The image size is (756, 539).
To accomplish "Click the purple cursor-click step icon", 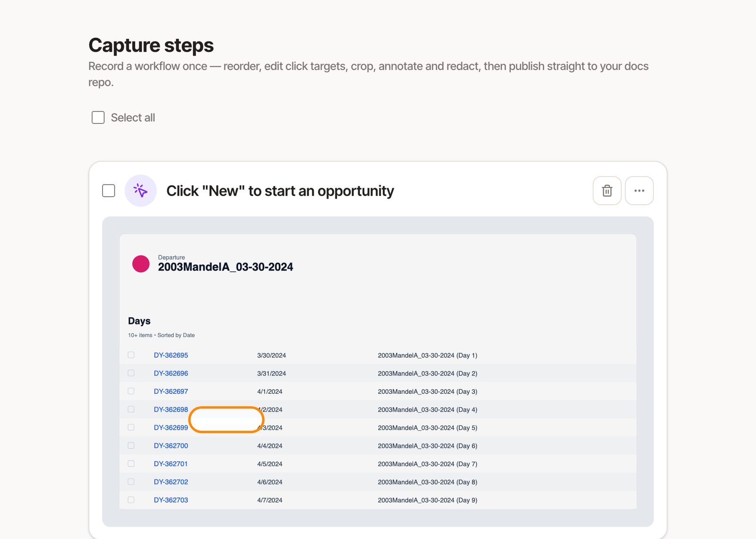I will pos(141,191).
